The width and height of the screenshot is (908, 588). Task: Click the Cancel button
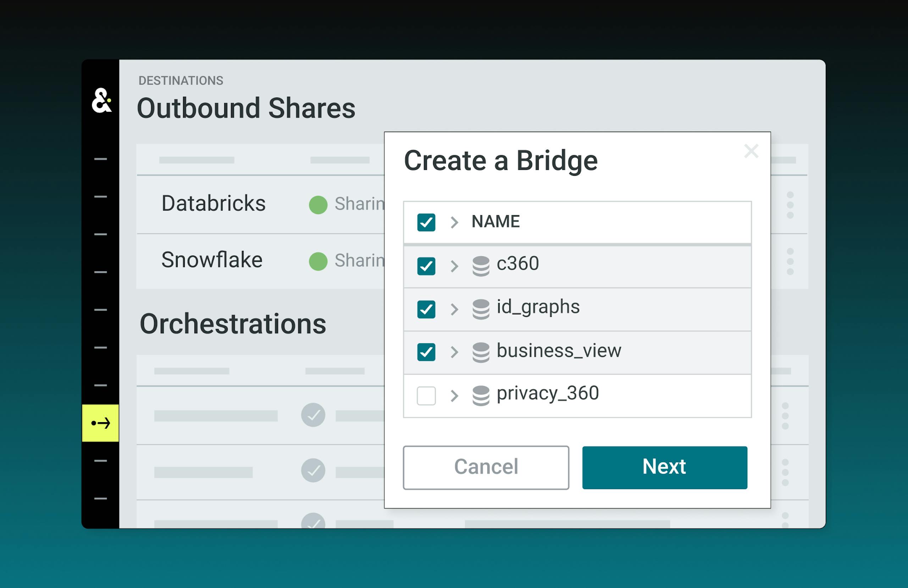(486, 467)
